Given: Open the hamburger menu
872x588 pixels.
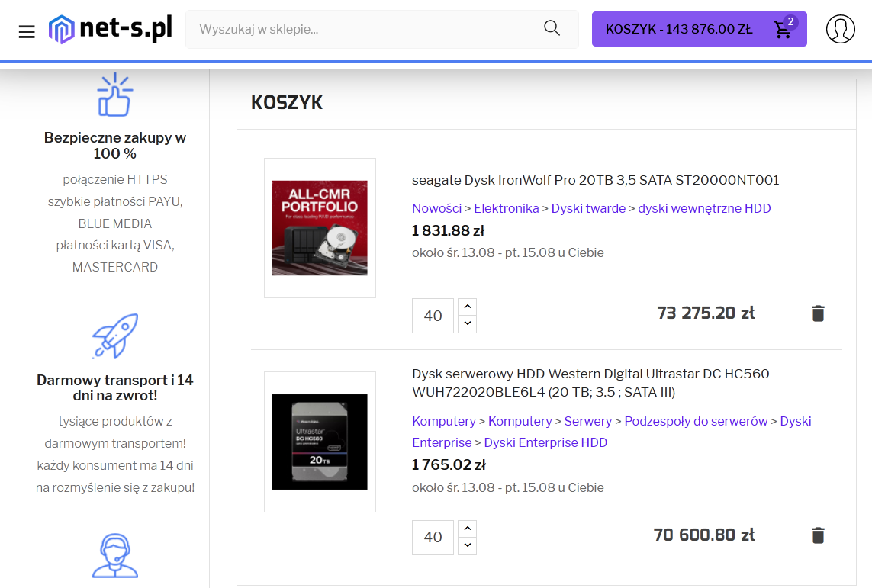Looking at the screenshot, I should (x=27, y=31).
